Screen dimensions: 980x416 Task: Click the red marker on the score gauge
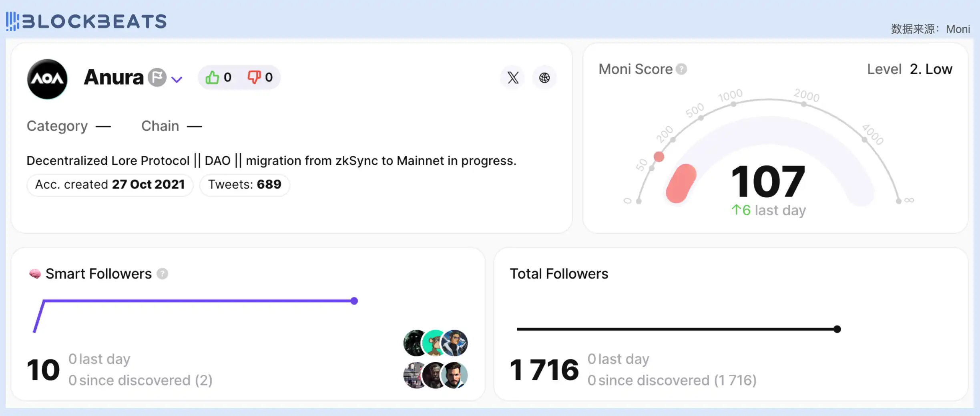coord(659,157)
